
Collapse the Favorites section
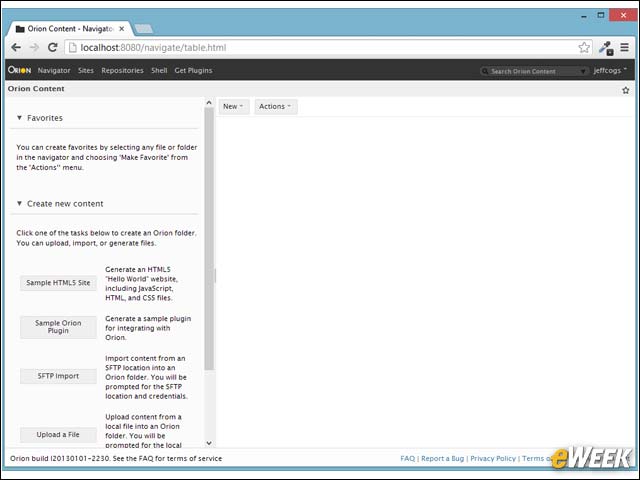[19, 118]
